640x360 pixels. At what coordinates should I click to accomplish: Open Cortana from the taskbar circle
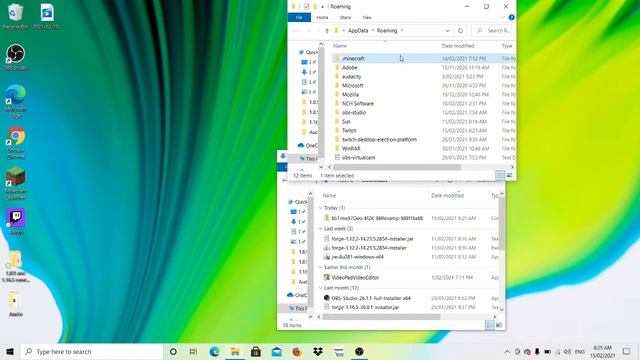173,351
